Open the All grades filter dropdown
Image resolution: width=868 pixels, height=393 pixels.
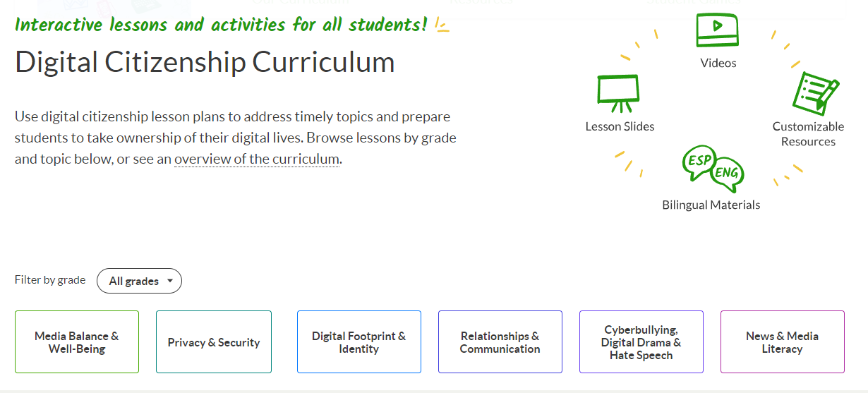139,281
